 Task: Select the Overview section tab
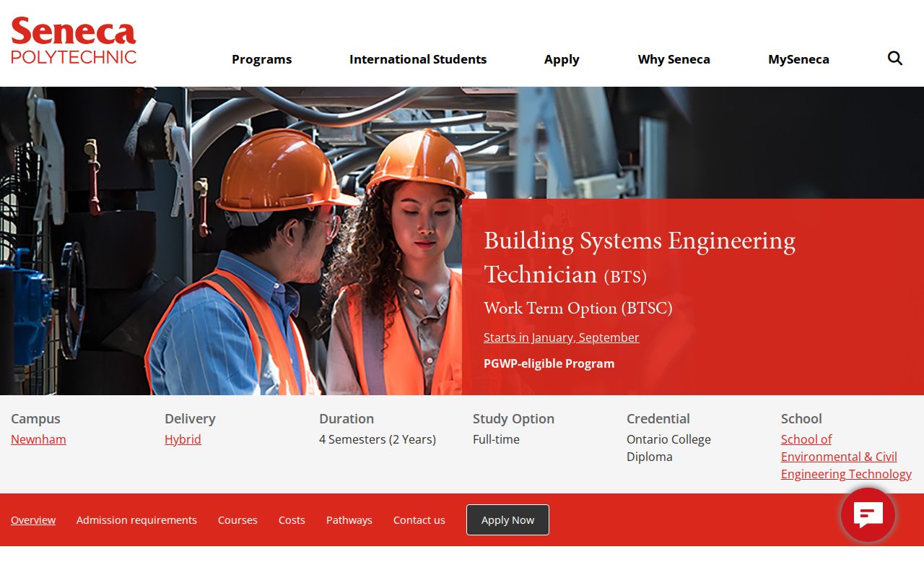pyautogui.click(x=33, y=520)
